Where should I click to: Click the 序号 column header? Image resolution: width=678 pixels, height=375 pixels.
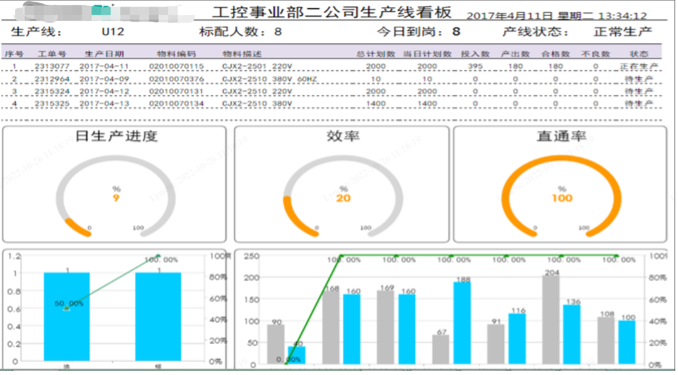click(14, 54)
